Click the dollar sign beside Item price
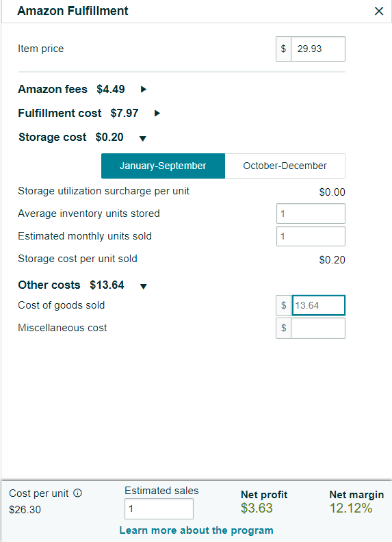This screenshot has height=542, width=392. 283,49
